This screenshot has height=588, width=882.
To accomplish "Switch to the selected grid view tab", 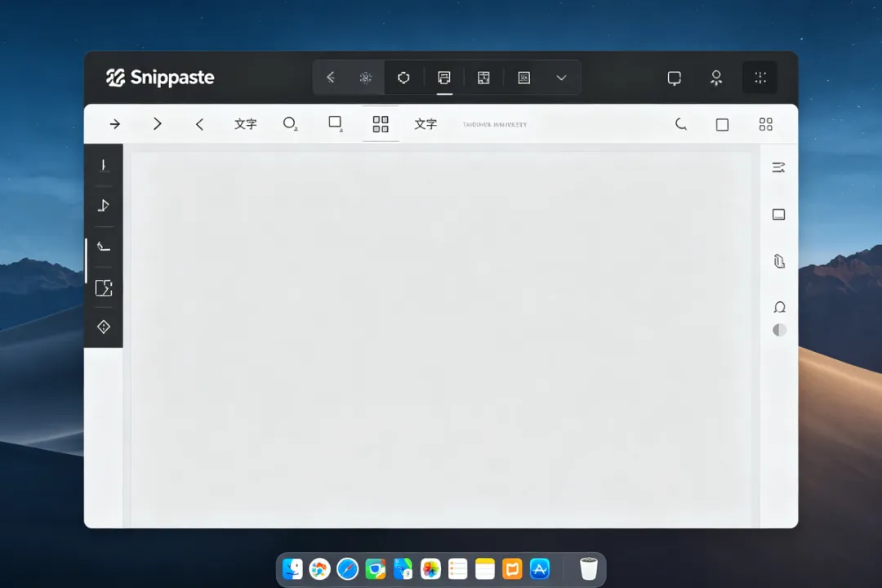I will click(x=381, y=124).
